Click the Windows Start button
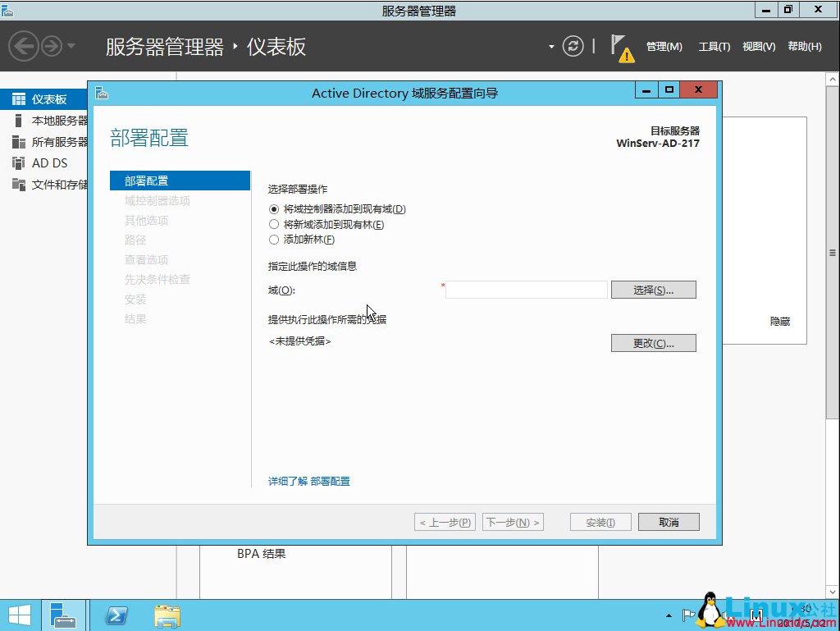Image resolution: width=840 pixels, height=631 pixels. 16,615
